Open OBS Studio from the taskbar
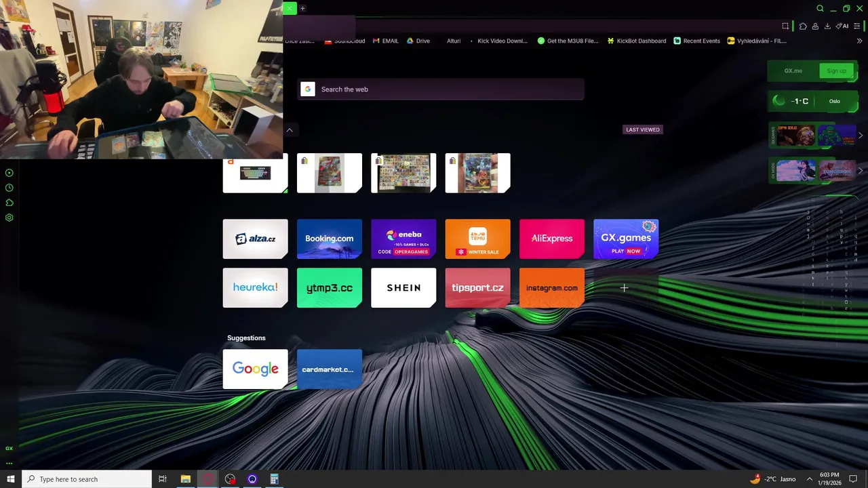Viewport: 868px width, 488px height. click(x=230, y=479)
